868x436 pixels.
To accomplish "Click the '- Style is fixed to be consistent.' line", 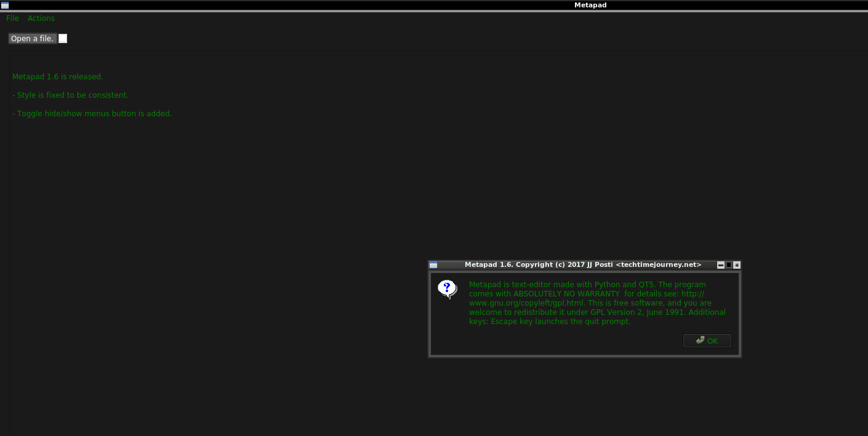I will click(70, 95).
